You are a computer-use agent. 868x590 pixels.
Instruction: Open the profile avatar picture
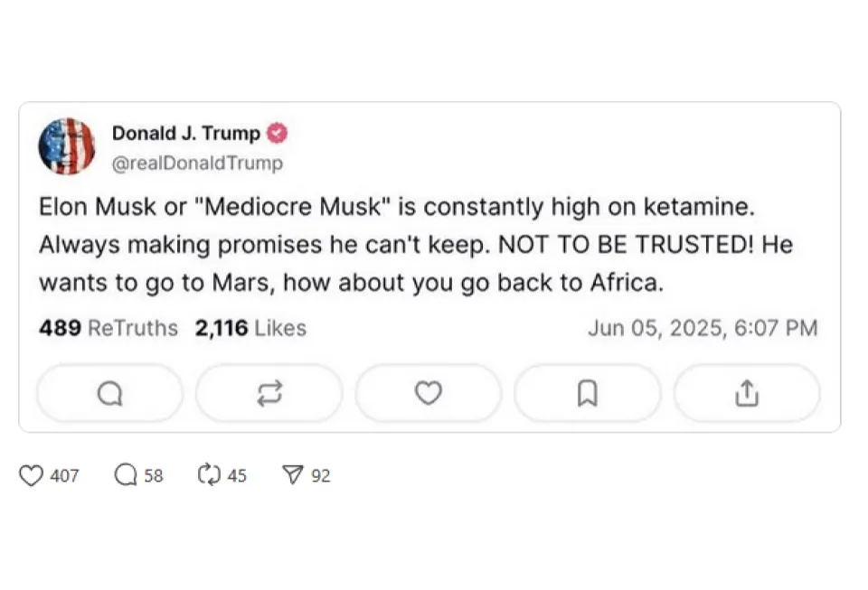coord(67,146)
